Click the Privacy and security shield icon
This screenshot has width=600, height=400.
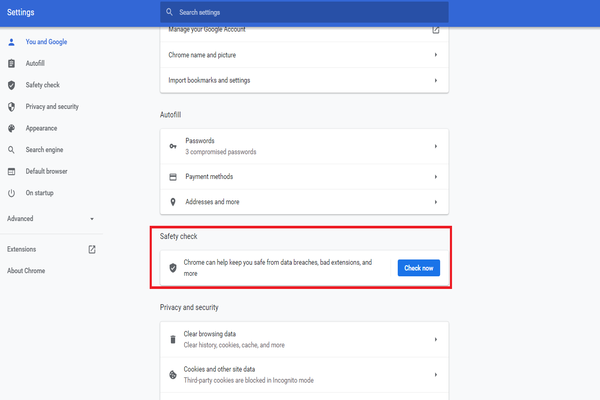(11, 107)
